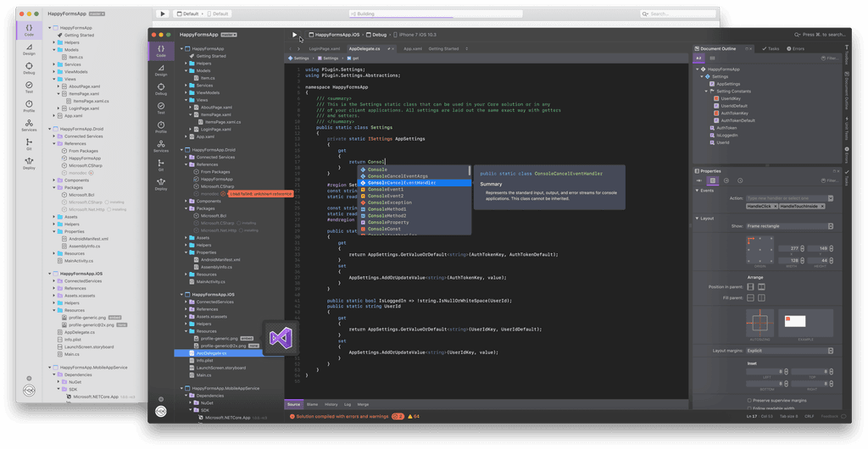Select ConsoleException in the autocomplete list
This screenshot has height=449, width=868.
coord(414,202)
